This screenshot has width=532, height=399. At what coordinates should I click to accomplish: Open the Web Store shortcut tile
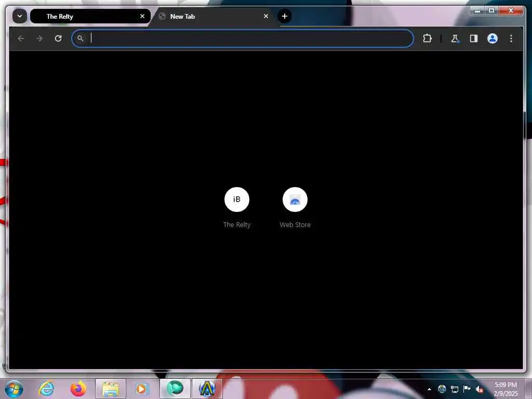click(x=295, y=199)
